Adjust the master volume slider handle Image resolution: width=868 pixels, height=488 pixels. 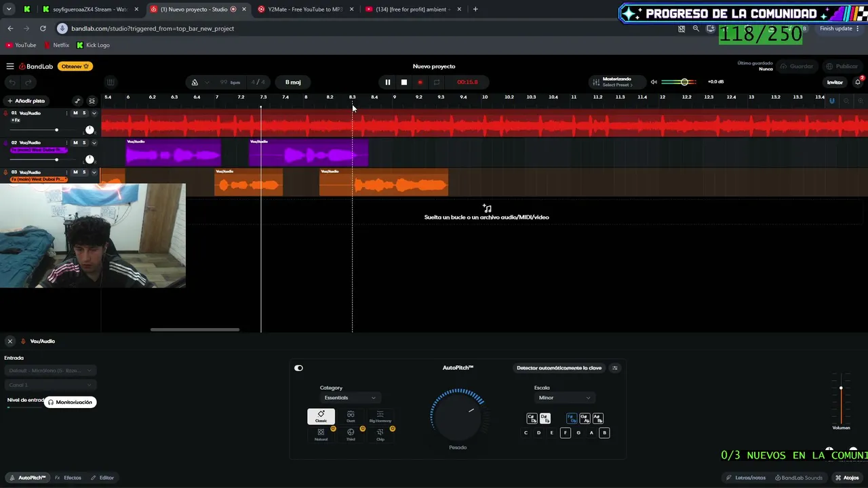[x=684, y=82]
